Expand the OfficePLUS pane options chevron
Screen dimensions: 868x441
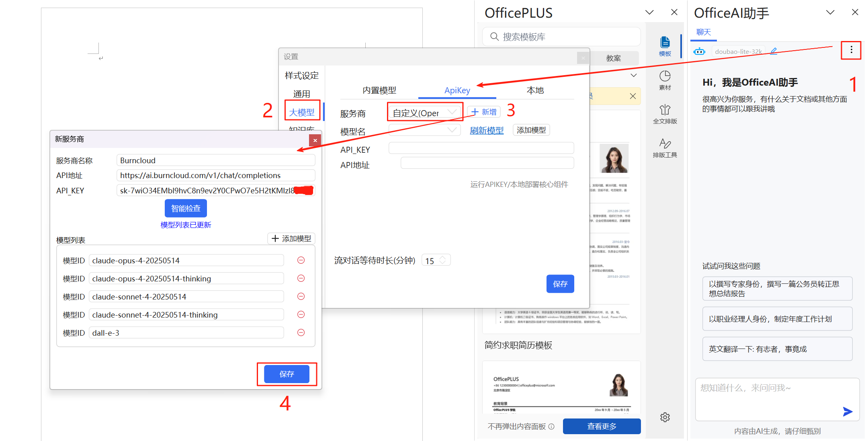pyautogui.click(x=649, y=12)
